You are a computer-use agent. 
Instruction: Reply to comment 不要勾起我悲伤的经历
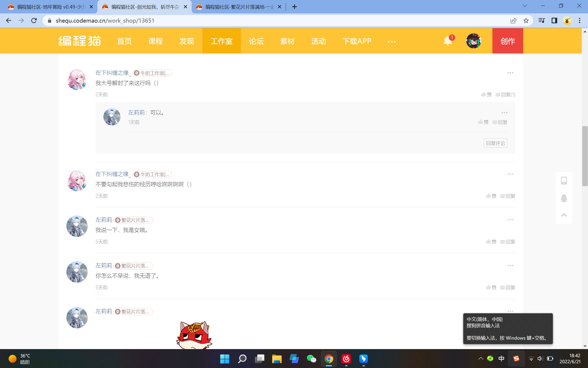pyautogui.click(x=508, y=196)
